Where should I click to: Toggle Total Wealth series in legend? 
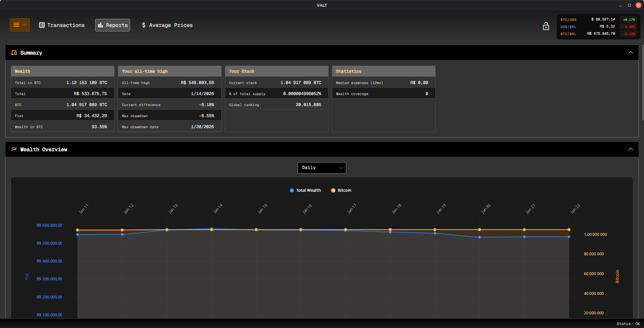coord(305,190)
